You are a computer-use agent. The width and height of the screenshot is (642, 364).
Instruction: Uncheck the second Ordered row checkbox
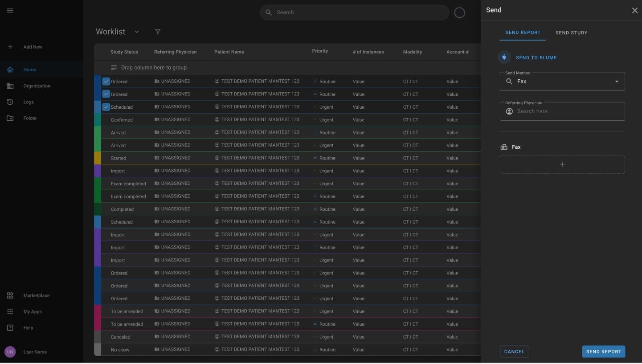click(106, 94)
